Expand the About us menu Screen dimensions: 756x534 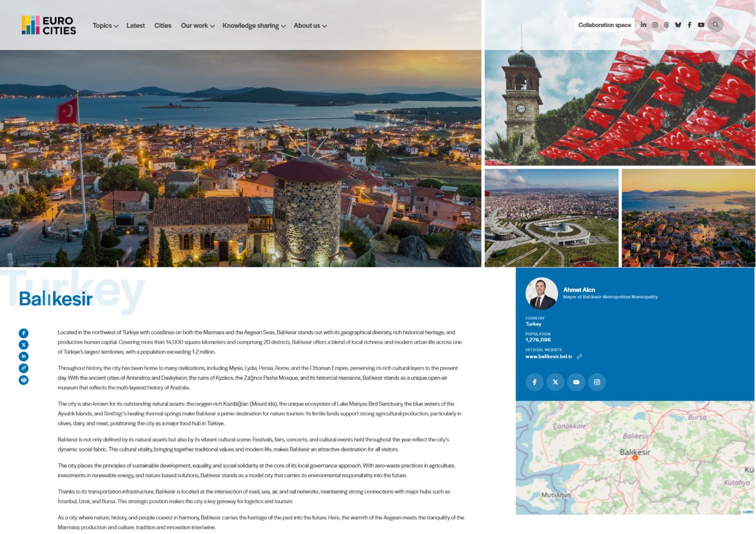(x=310, y=26)
